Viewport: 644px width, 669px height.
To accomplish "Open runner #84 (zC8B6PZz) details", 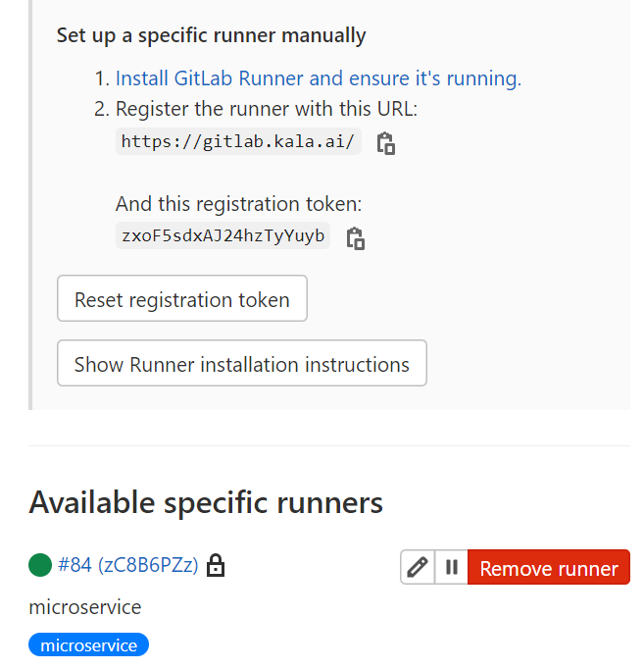I will pyautogui.click(x=128, y=565).
